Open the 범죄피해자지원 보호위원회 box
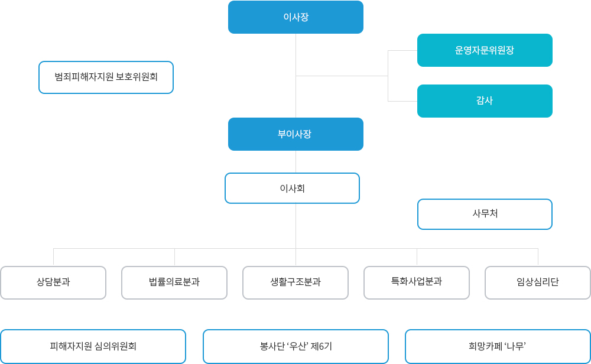The image size is (591, 364). [106, 77]
